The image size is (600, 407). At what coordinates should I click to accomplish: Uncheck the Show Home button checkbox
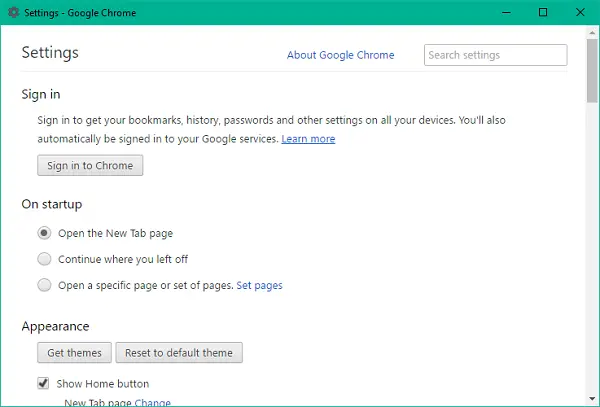[x=43, y=383]
